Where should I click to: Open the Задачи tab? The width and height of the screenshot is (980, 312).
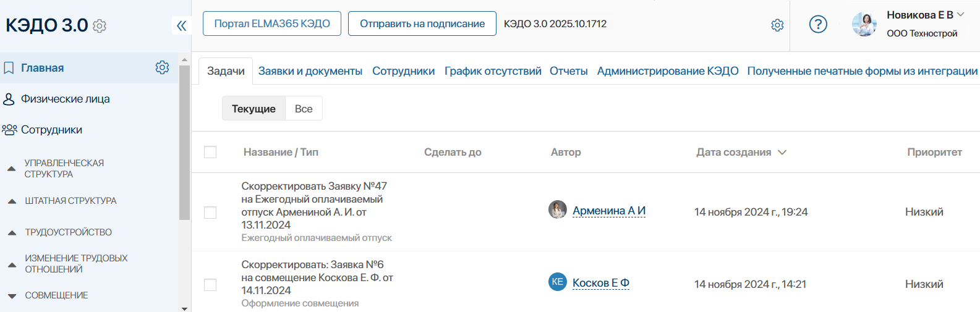pos(226,71)
